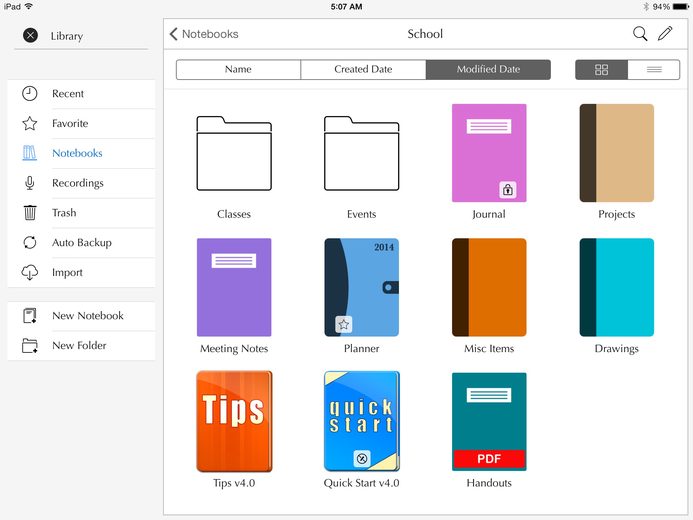This screenshot has height=520, width=693.
Task: Open Recent via clock icon
Action: tap(30, 94)
